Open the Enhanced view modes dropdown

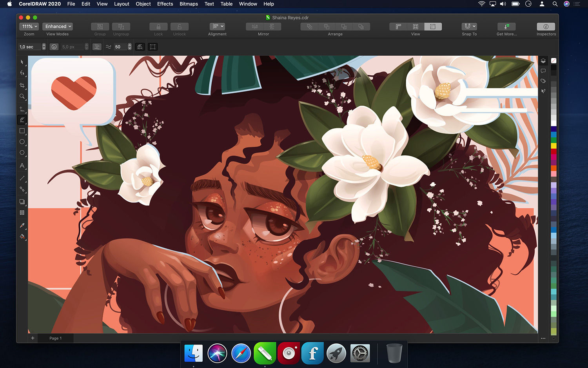(58, 27)
